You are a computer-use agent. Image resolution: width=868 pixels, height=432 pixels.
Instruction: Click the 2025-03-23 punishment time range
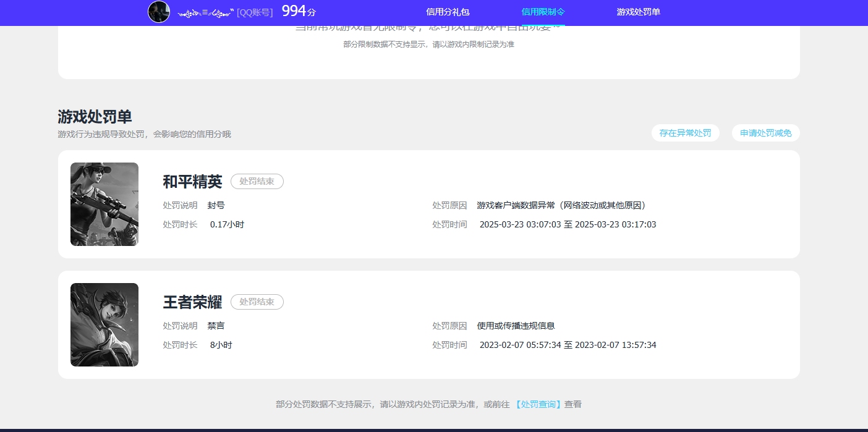point(568,224)
